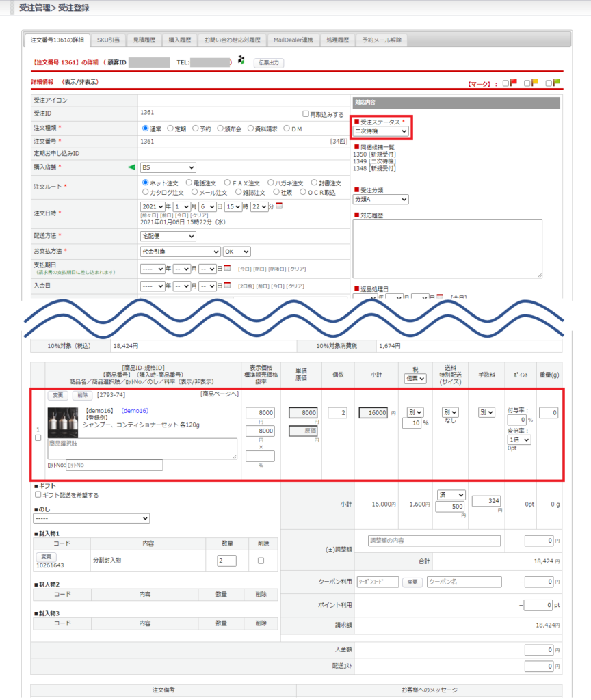Check the 再取込みする checkbox
The image size is (591, 700).
click(306, 114)
